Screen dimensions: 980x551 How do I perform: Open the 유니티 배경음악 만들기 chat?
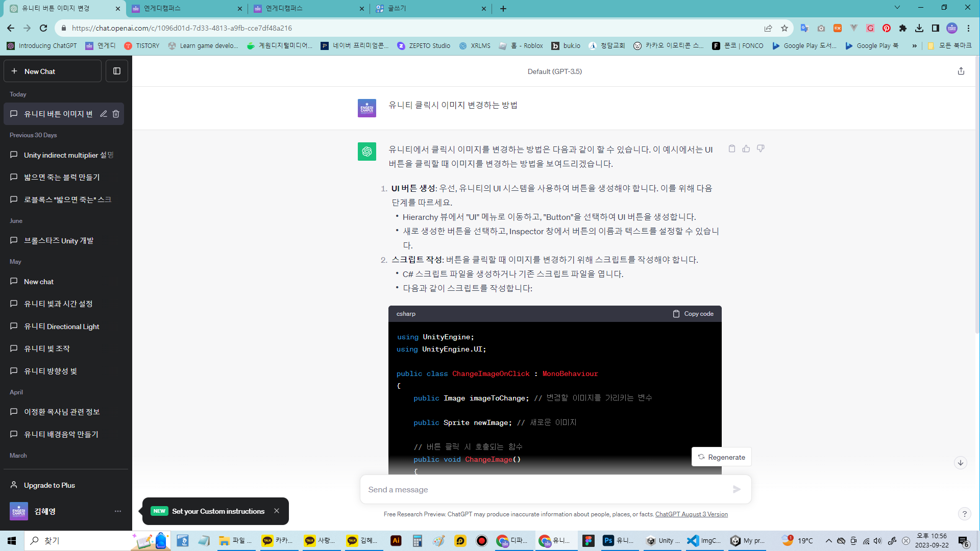point(64,434)
